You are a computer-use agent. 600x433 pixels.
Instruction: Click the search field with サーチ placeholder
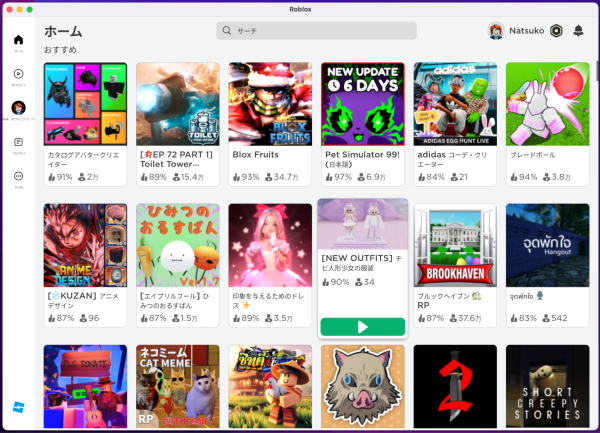pos(316,31)
